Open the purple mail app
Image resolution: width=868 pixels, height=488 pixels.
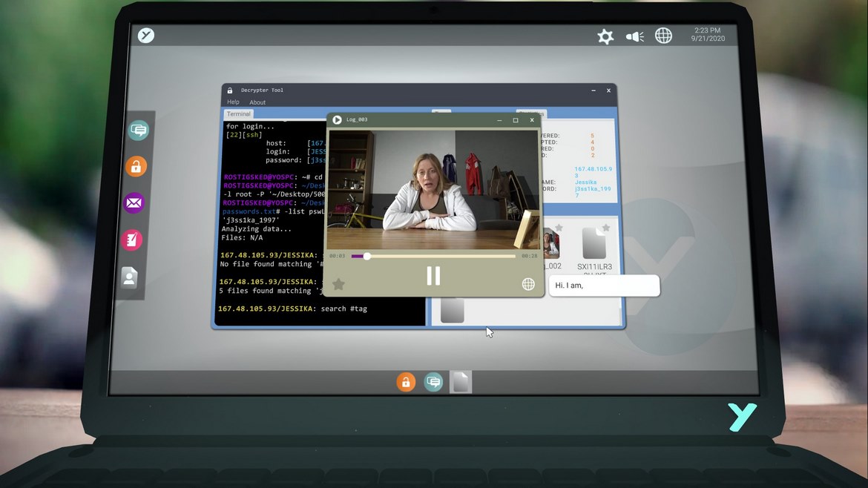click(x=134, y=202)
